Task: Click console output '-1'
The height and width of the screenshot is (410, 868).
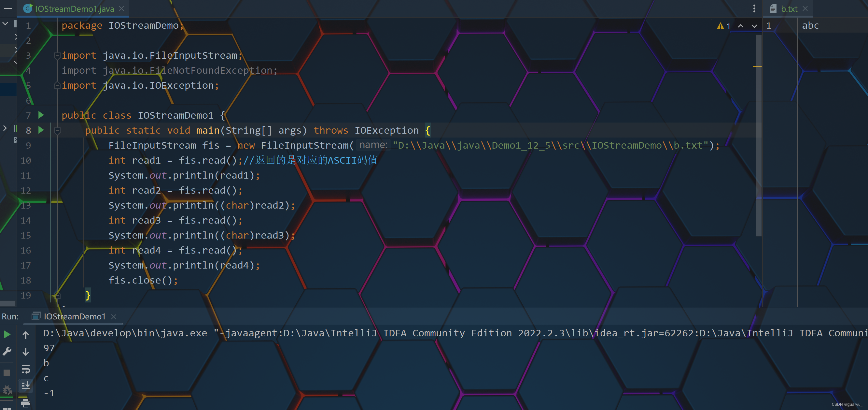Action: [49, 393]
